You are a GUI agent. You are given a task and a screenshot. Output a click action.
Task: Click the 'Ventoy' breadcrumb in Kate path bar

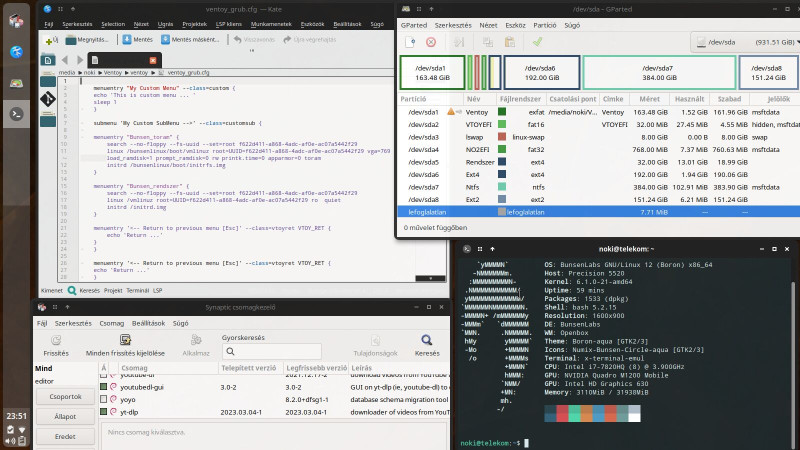pos(113,72)
